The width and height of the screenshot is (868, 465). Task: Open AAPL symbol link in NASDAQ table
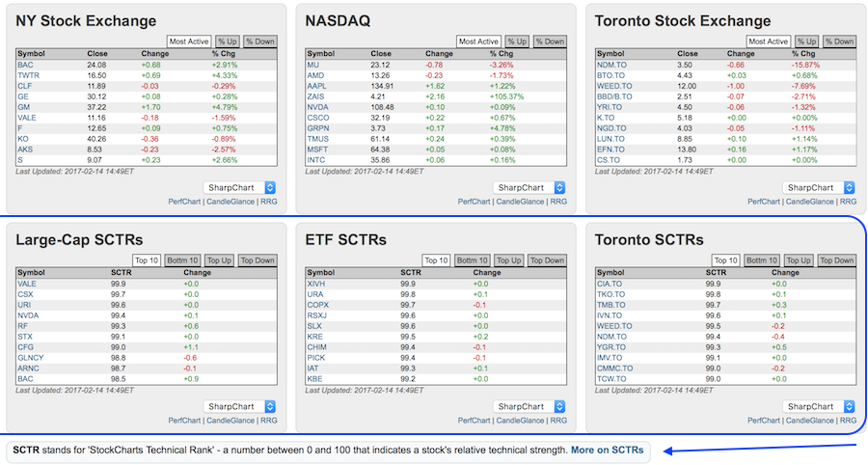[x=316, y=85]
